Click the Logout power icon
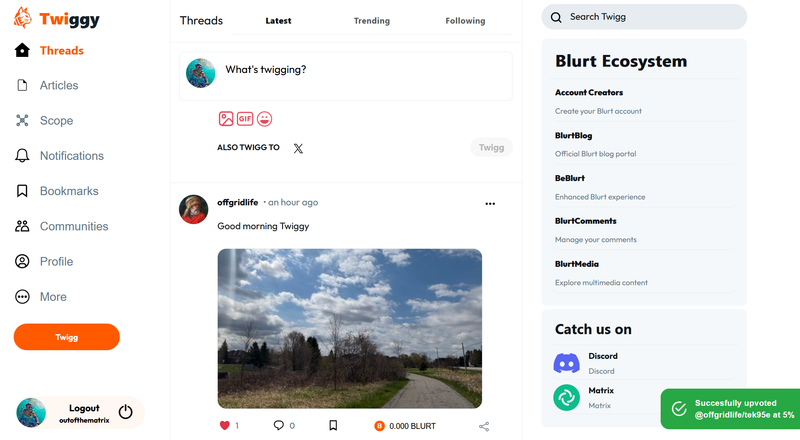Viewport: 800px width, 440px height. click(126, 411)
